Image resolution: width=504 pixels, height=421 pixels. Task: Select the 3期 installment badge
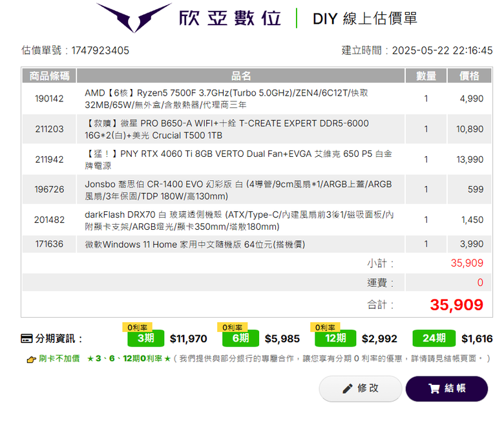[146, 338]
